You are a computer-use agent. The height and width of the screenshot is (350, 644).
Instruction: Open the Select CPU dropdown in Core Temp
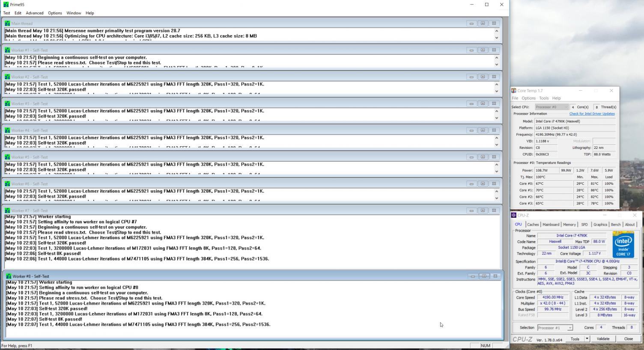[552, 107]
